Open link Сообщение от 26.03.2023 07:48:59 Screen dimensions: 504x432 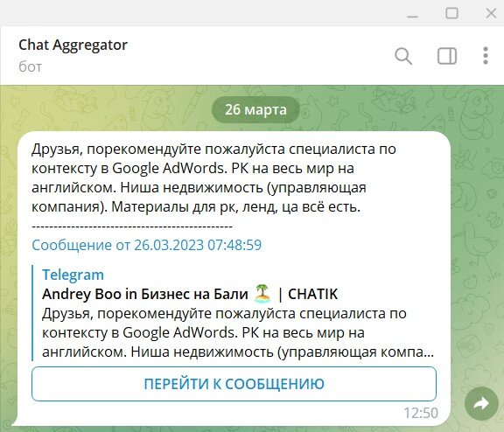(147, 245)
